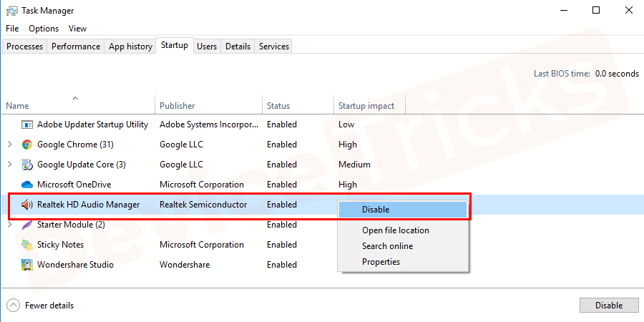Select the Google Chrome (31) row name
Viewport: 644px width, 322px height.
[75, 145]
